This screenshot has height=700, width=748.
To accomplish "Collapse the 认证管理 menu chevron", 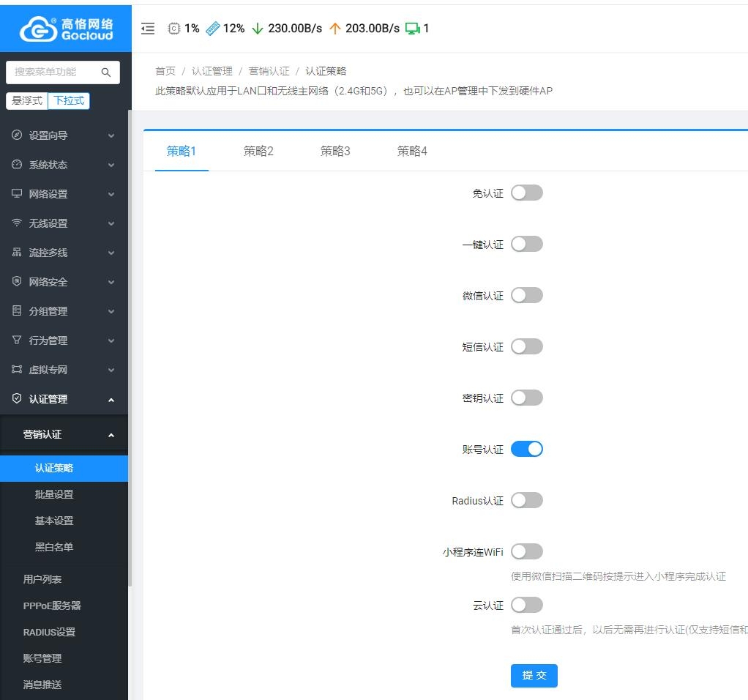I will point(111,400).
